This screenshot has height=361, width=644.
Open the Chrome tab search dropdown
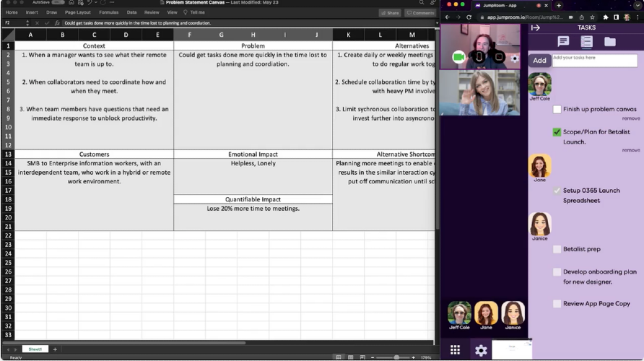click(x=638, y=5)
